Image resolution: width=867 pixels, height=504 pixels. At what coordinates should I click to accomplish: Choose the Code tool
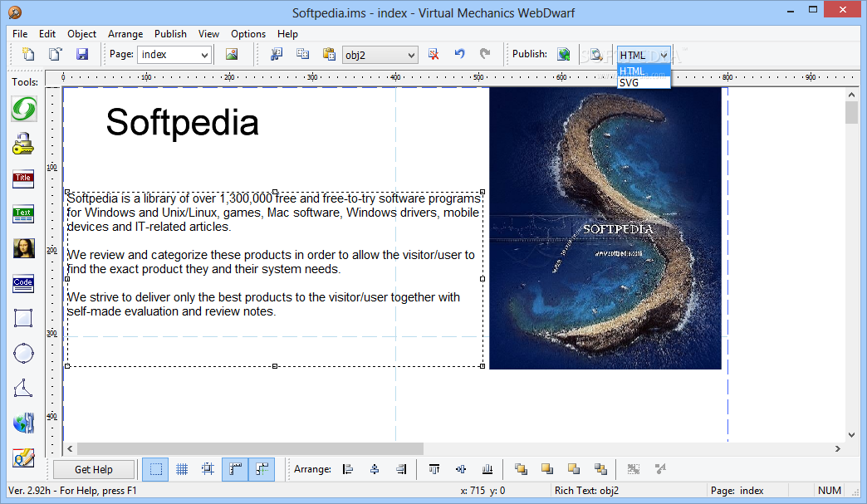tap(23, 283)
